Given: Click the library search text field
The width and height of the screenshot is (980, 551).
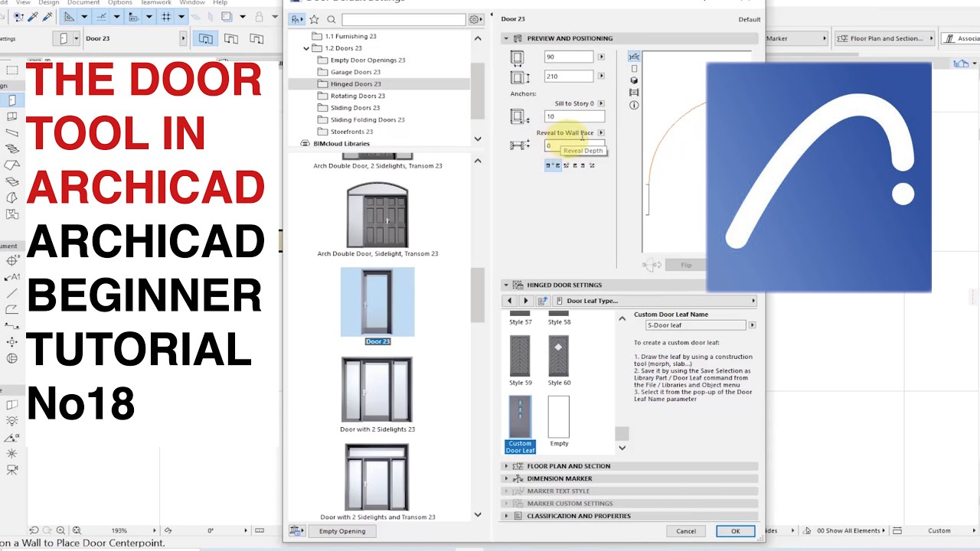Looking at the screenshot, I should (403, 19).
